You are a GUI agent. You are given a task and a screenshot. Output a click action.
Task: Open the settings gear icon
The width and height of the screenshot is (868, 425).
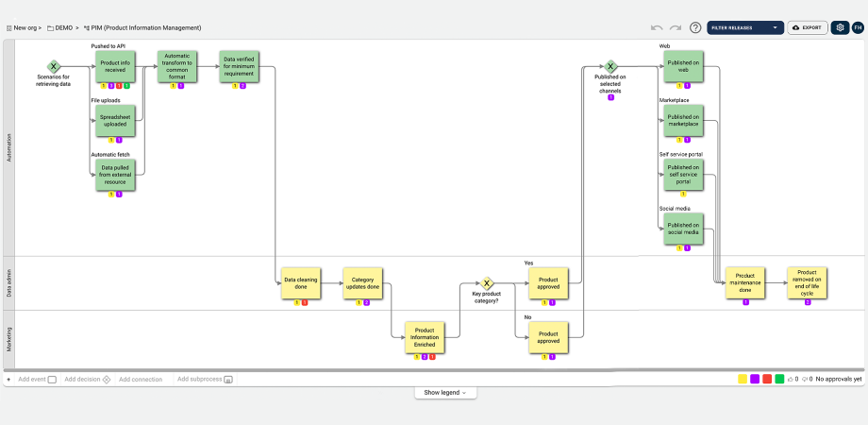(x=840, y=27)
